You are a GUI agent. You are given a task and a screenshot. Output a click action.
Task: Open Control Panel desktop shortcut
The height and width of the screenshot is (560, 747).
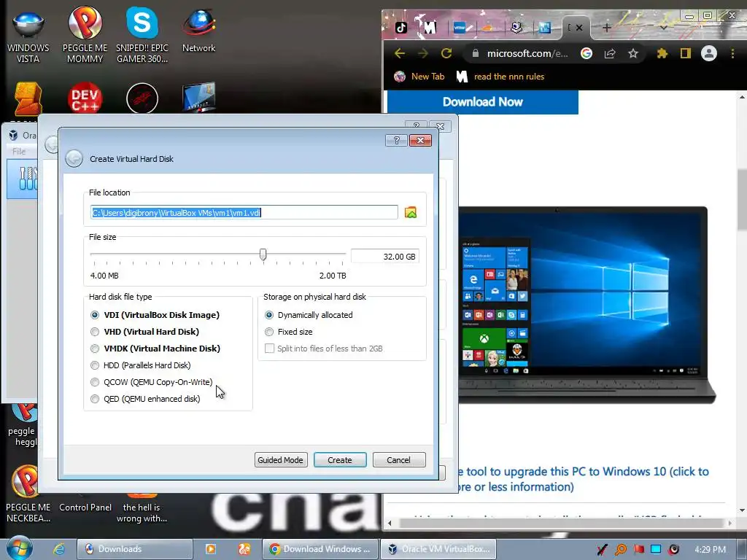[x=85, y=507]
